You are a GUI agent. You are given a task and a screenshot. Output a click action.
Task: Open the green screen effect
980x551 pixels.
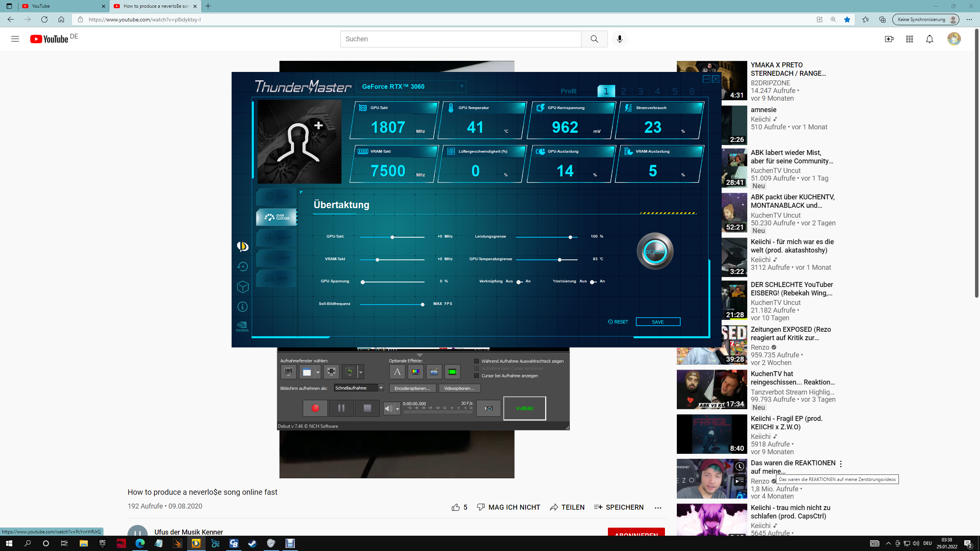click(x=452, y=372)
